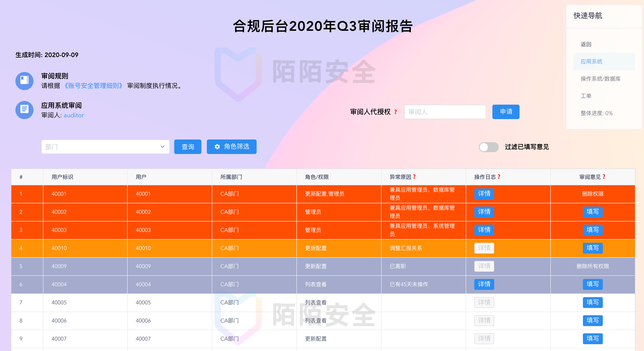This screenshot has height=351, width=644.
Task: Click the 审阅人 input field
Action: (445, 111)
